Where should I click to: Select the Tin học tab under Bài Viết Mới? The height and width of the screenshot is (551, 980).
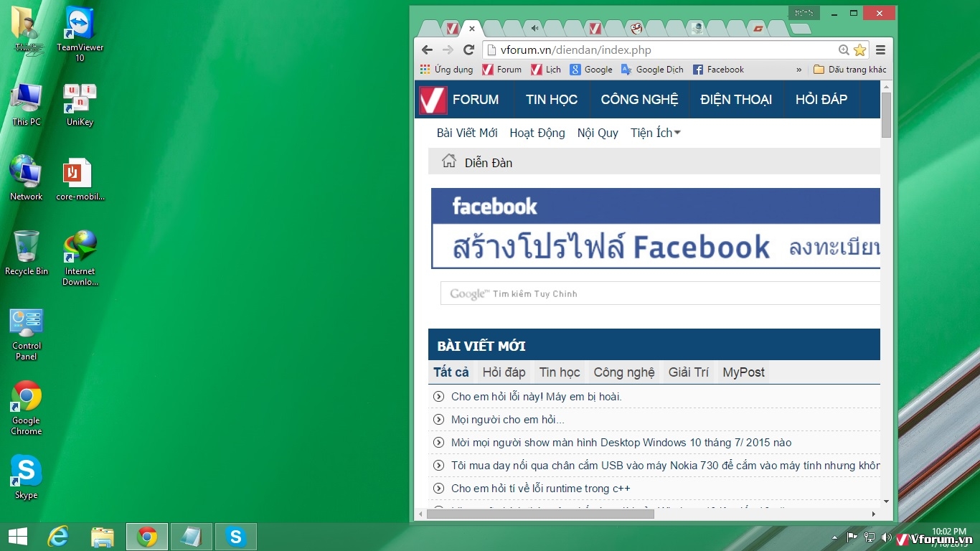pos(560,372)
